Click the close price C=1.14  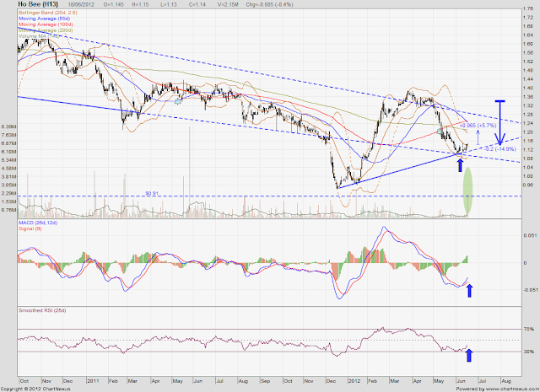pos(196,4)
